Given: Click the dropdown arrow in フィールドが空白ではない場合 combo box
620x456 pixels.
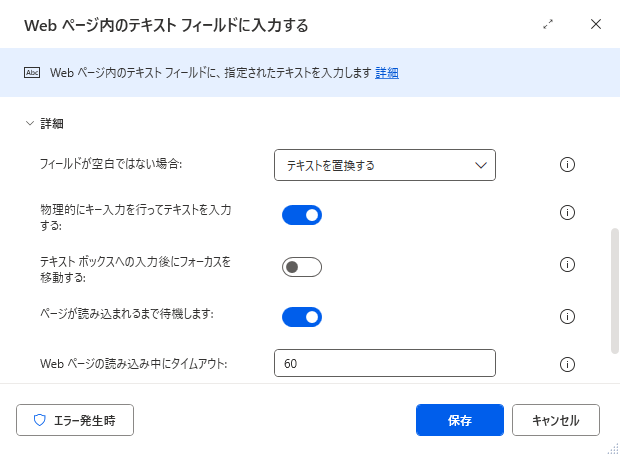Looking at the screenshot, I should tap(481, 165).
